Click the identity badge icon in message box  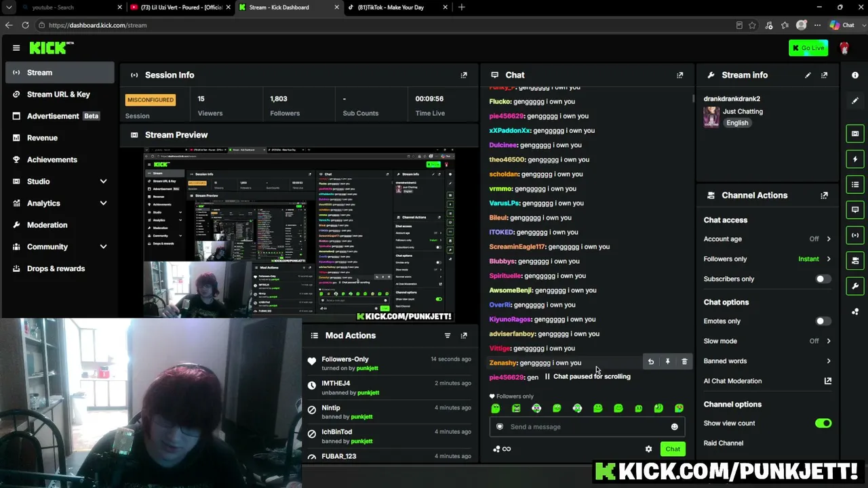(x=500, y=427)
